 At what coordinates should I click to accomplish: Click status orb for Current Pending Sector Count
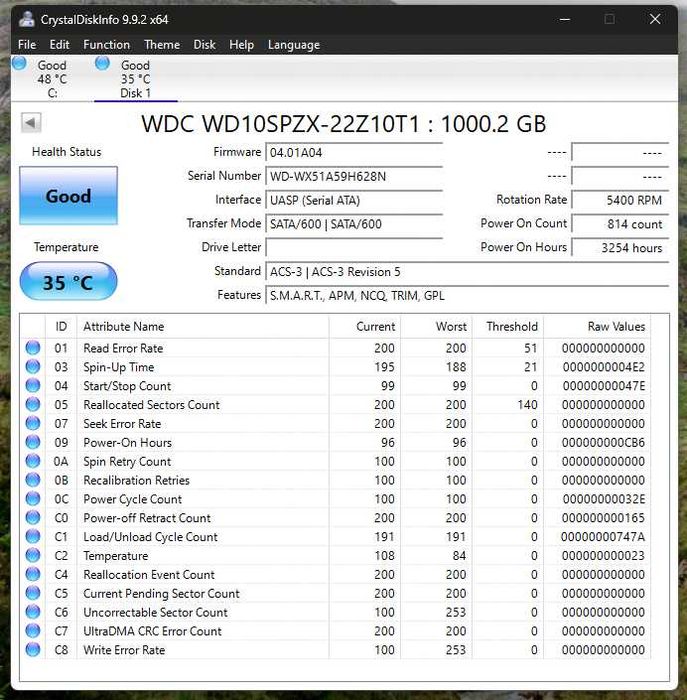click(33, 593)
